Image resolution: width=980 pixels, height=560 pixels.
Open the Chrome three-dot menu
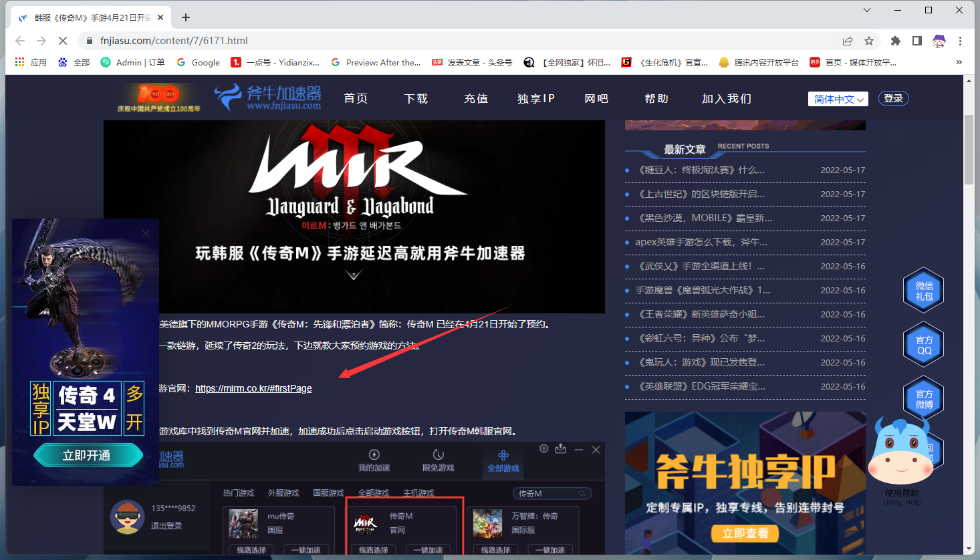tap(960, 41)
